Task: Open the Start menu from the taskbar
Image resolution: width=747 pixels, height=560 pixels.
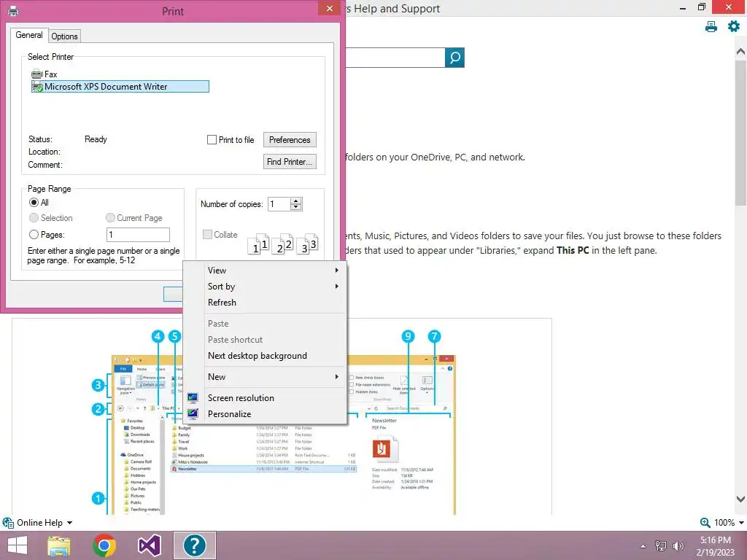Action: pyautogui.click(x=18, y=545)
